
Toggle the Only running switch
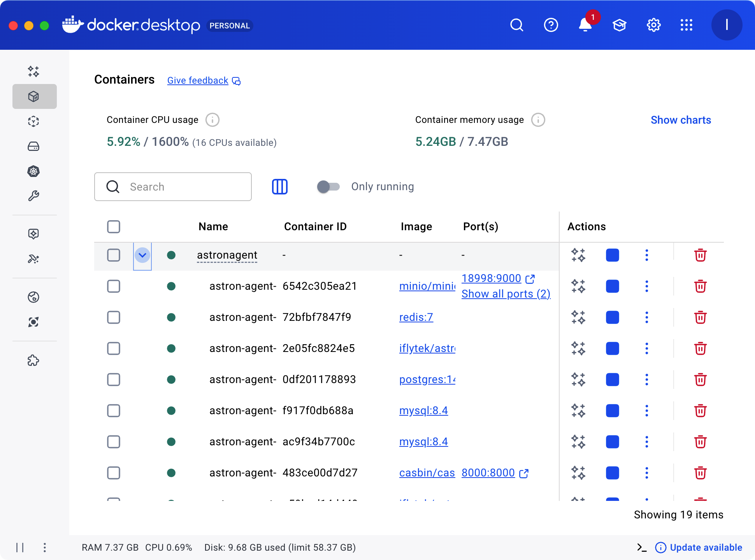(x=328, y=187)
